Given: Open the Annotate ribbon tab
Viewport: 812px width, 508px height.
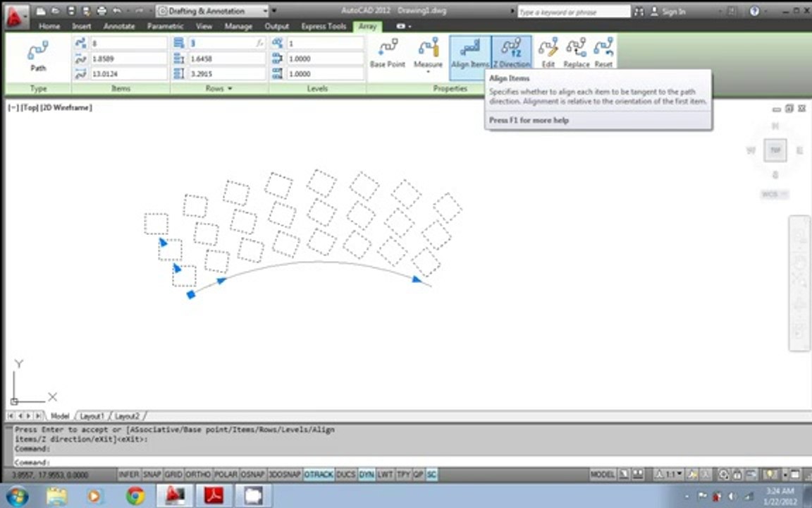Looking at the screenshot, I should (x=118, y=26).
